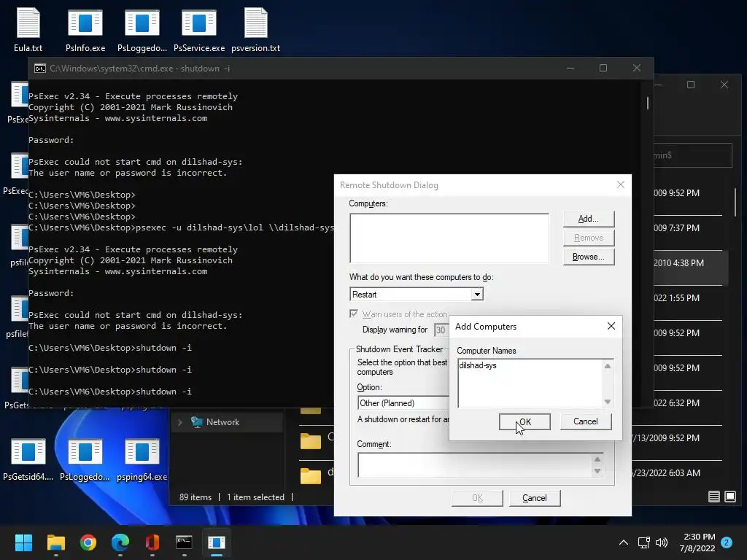747x560 pixels.
Task: Open volume control tray icon
Action: [661, 542]
